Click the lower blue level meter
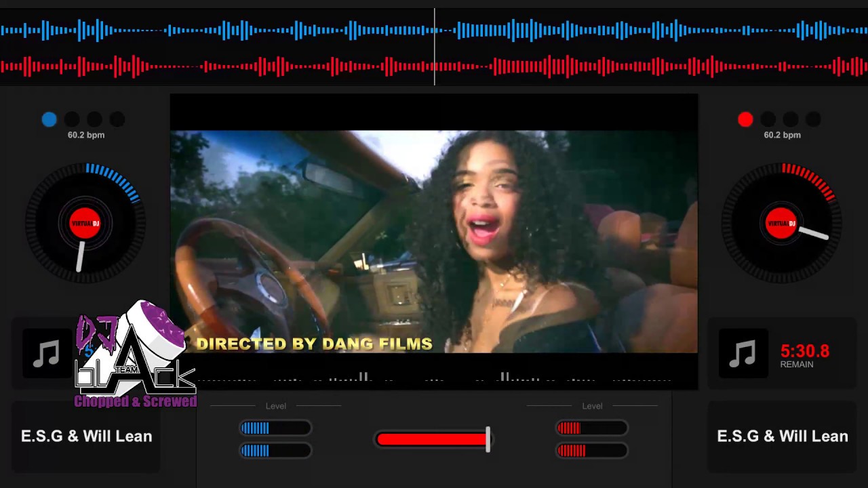The width and height of the screenshot is (868, 488). [275, 450]
